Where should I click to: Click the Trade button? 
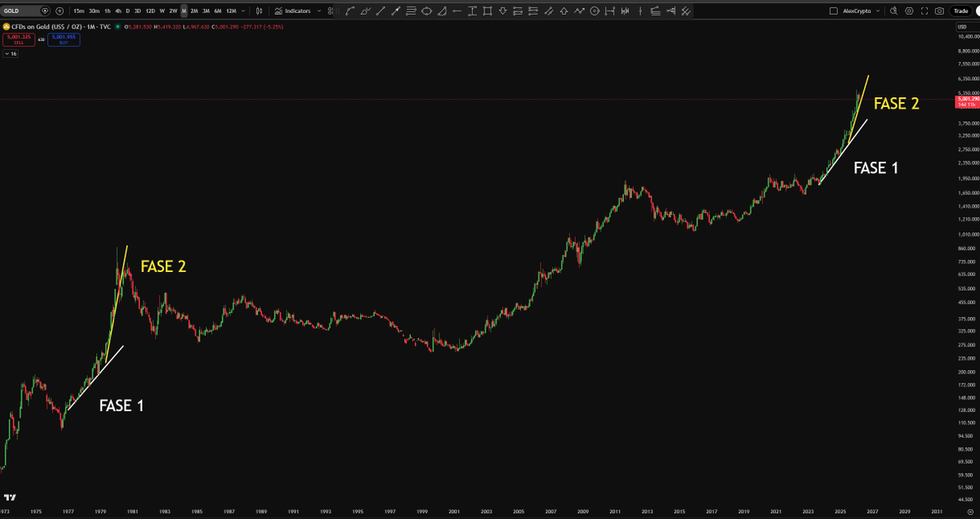pyautogui.click(x=960, y=11)
